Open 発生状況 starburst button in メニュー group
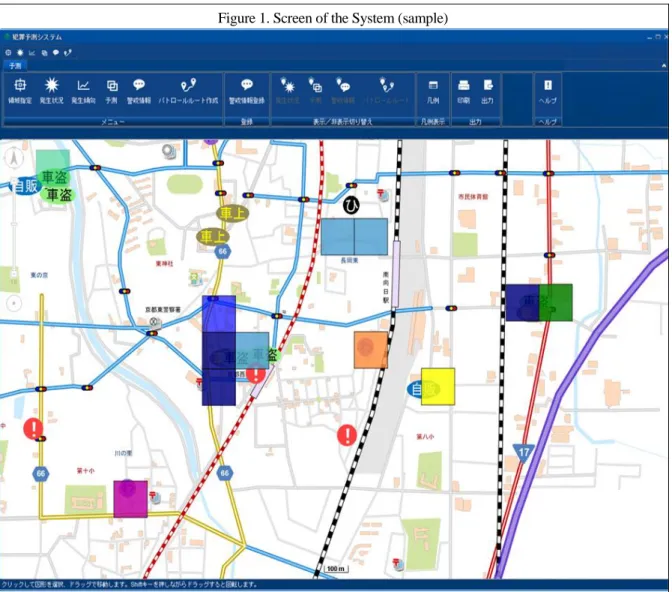The height and width of the screenshot is (592, 672). click(x=51, y=91)
